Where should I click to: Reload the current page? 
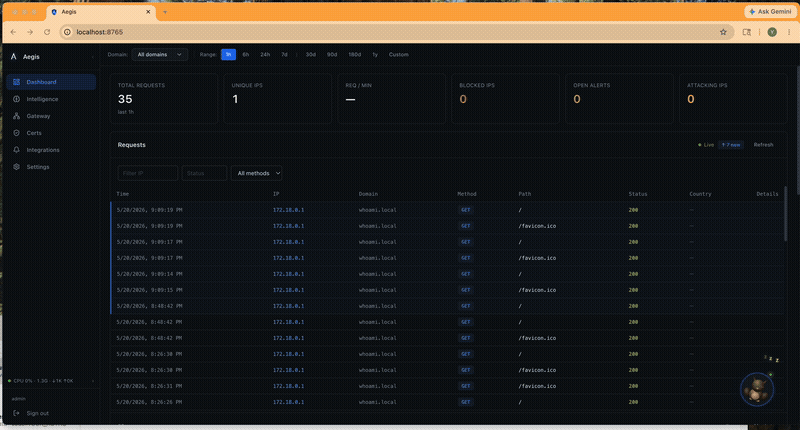[47, 32]
